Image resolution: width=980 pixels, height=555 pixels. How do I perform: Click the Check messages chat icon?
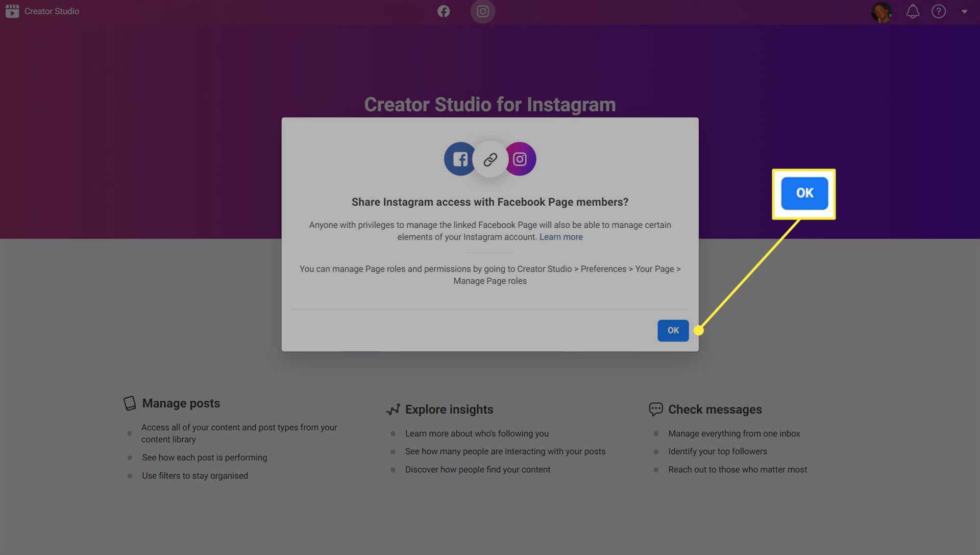coord(655,409)
